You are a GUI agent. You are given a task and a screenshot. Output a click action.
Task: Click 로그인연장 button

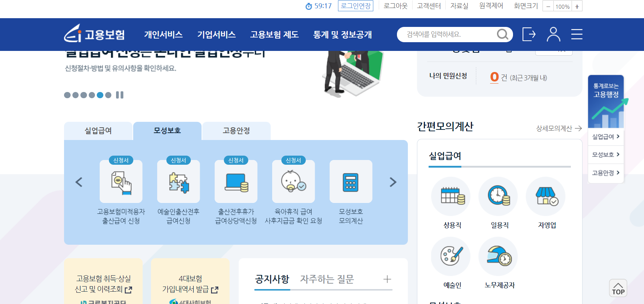tap(355, 6)
